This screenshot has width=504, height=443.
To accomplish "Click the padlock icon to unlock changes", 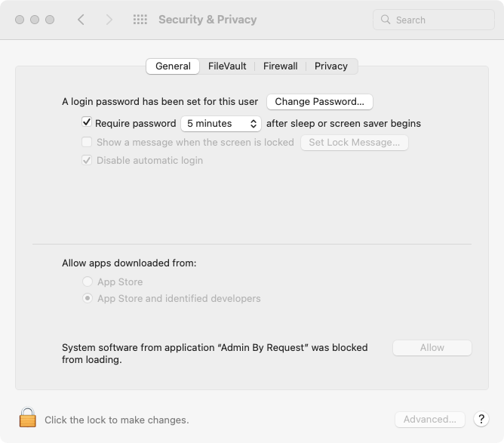I will [28, 417].
